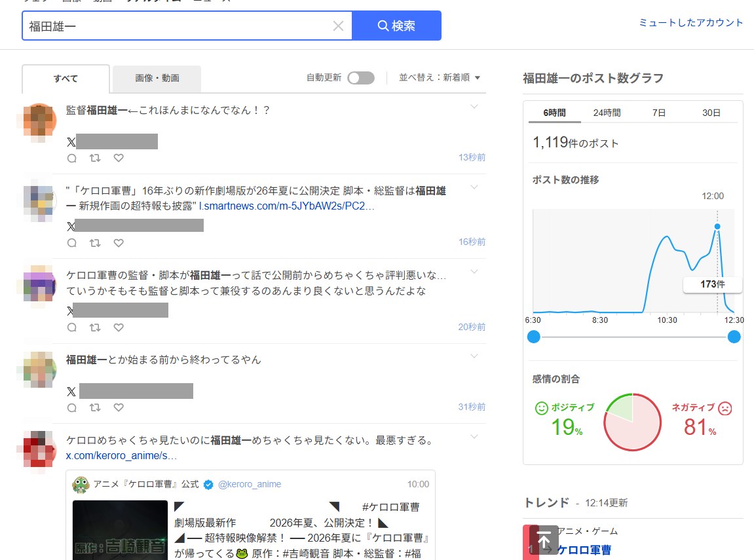754x560 pixels.
Task: Repost the 監督福田雄一 post
Action: [x=95, y=158]
